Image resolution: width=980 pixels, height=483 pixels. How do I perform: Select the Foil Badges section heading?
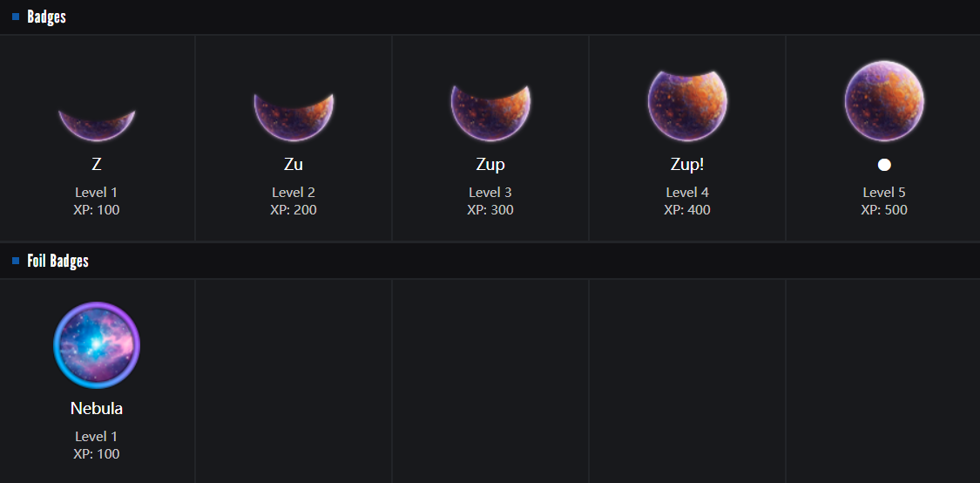tap(57, 261)
